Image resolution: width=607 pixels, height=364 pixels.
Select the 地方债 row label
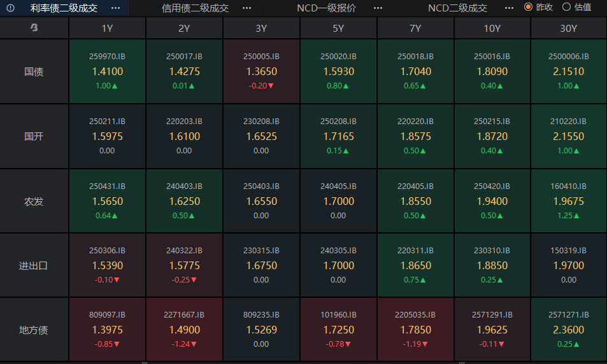(34, 330)
